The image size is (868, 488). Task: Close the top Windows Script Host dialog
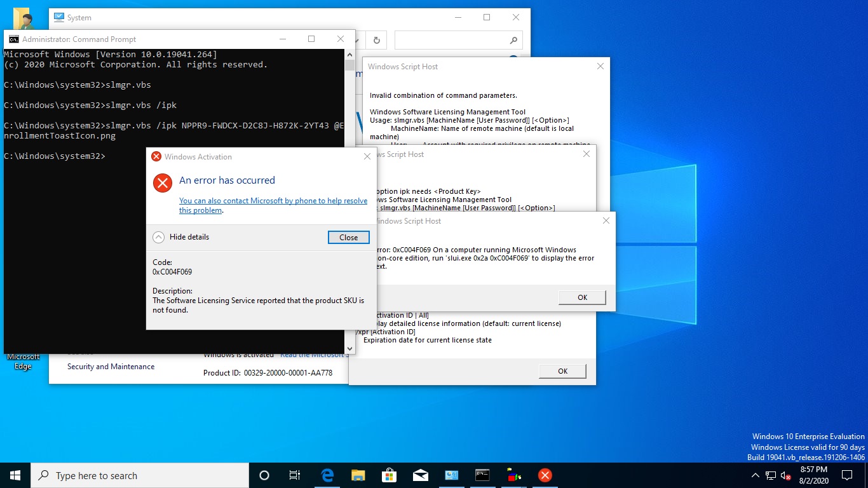tap(600, 66)
